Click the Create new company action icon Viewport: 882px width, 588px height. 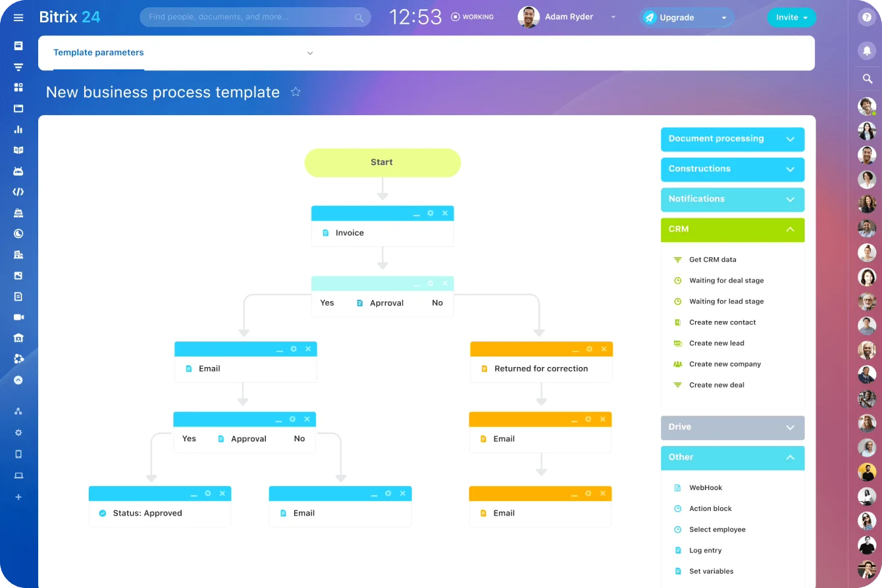tap(678, 364)
